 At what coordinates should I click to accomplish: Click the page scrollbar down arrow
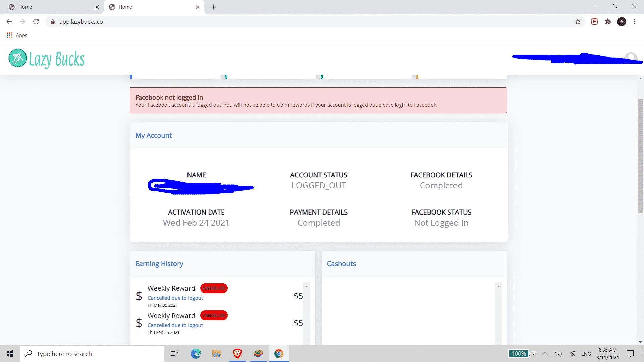click(x=640, y=342)
